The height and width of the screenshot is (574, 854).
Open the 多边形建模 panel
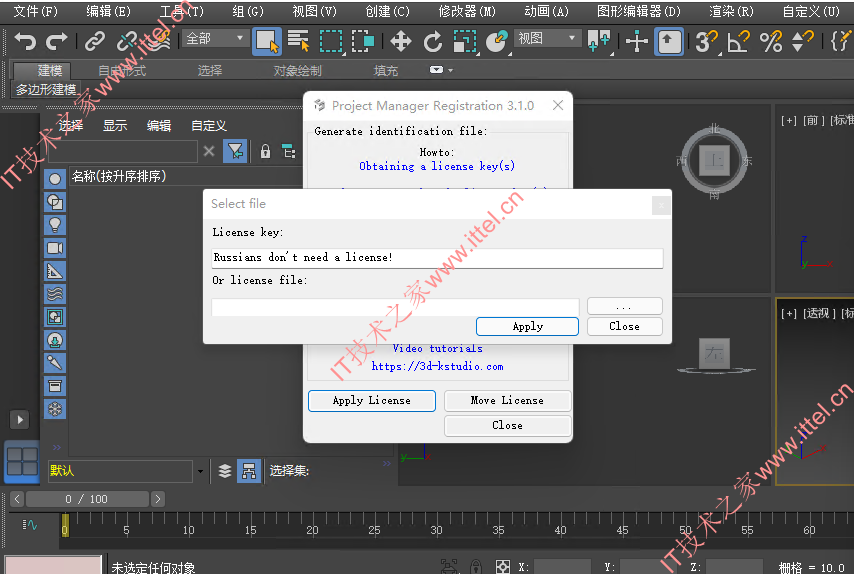click(46, 89)
